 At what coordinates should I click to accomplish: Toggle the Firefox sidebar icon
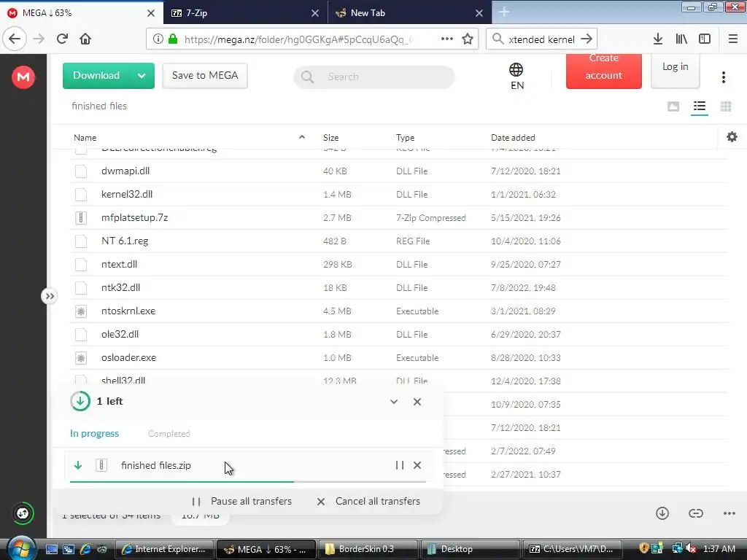(x=705, y=39)
